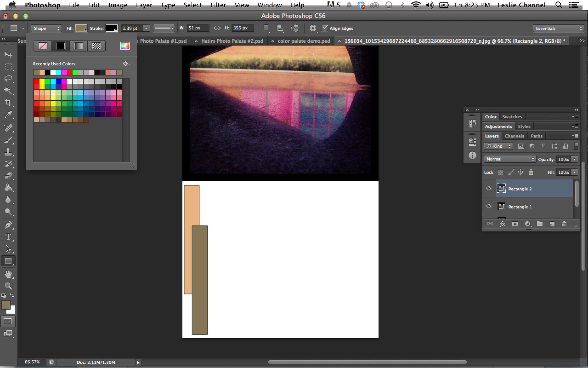
Task: Select the Zoom tool
Action: 9,285
